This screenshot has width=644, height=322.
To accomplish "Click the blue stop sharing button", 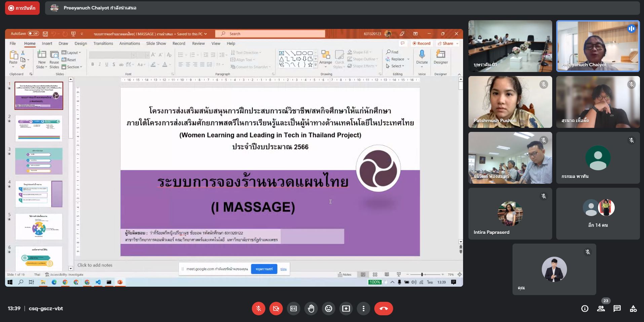I will 264,269.
